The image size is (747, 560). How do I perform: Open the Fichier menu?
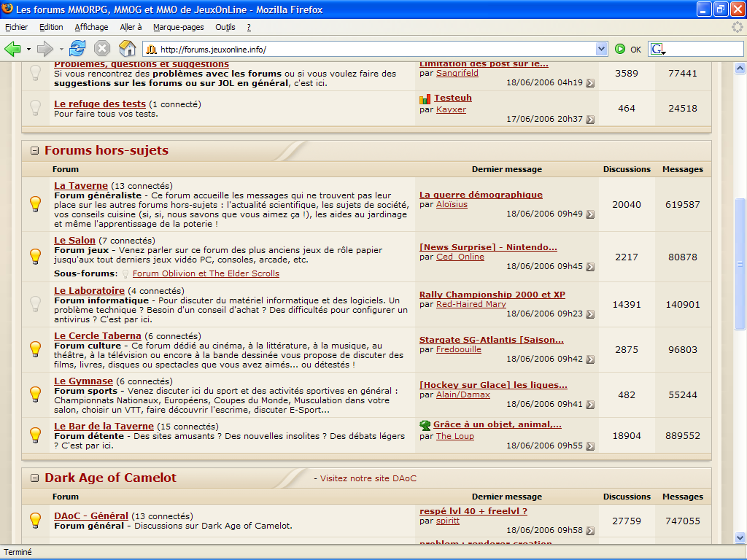pos(16,27)
